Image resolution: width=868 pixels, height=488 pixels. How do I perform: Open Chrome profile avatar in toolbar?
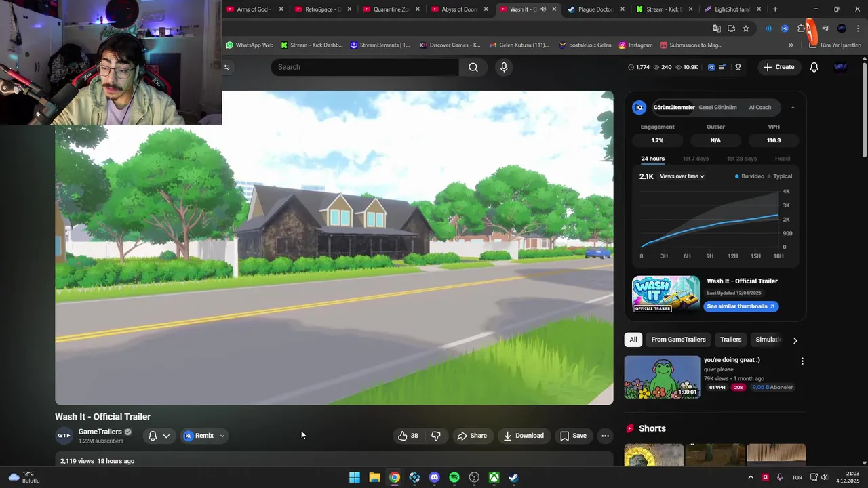842,28
